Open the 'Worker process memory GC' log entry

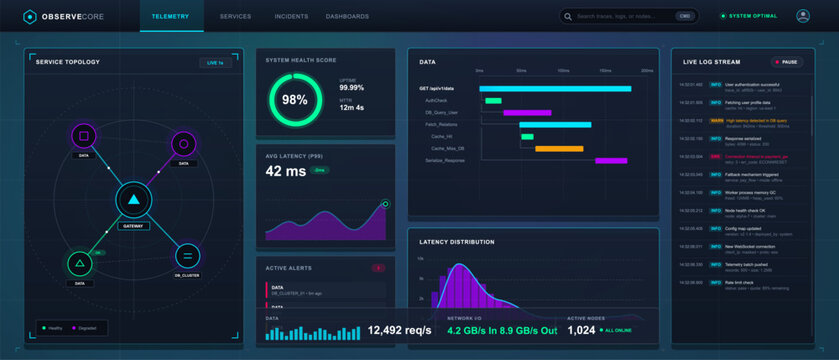tap(743, 195)
